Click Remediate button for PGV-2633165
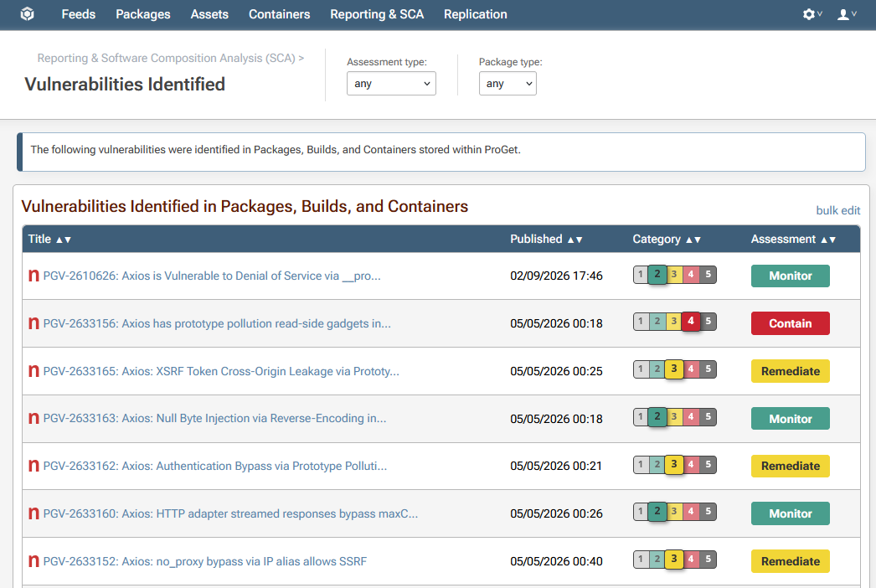This screenshot has height=588, width=876. tap(790, 371)
